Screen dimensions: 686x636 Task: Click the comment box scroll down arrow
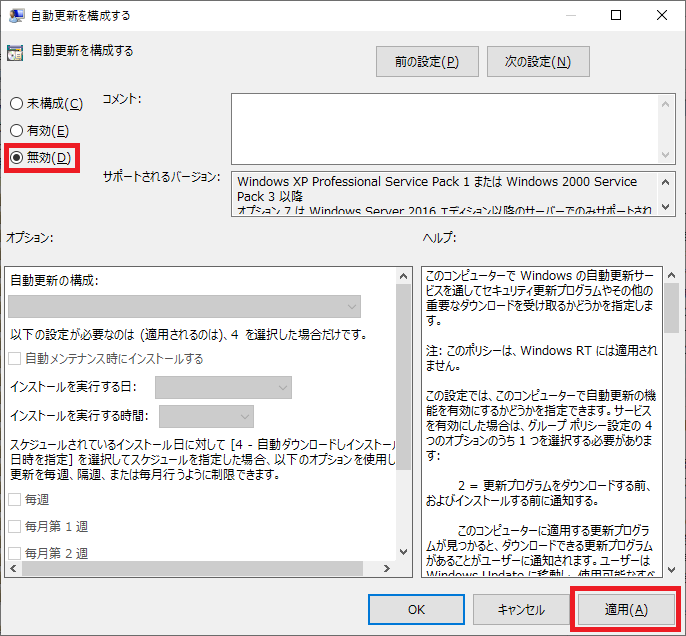click(665, 154)
